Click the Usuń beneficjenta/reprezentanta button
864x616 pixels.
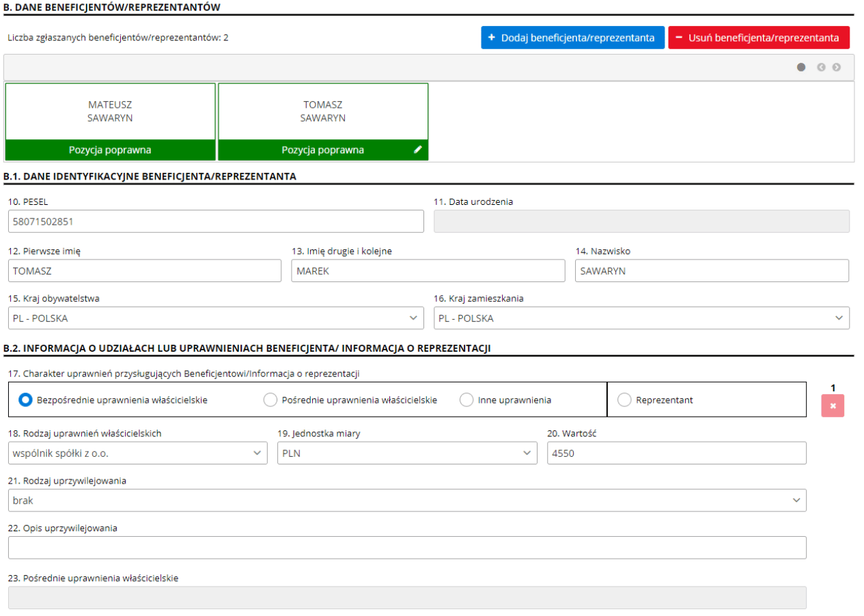[x=758, y=38]
